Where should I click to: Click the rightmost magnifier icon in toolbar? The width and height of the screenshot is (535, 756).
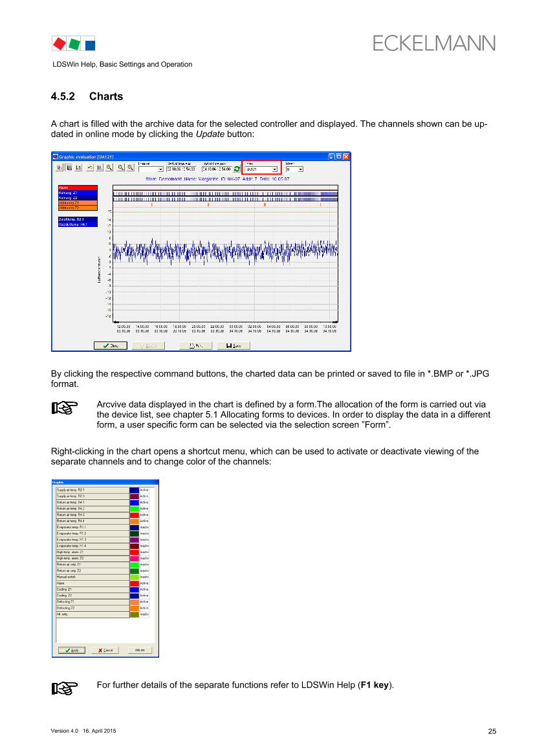coord(131,167)
